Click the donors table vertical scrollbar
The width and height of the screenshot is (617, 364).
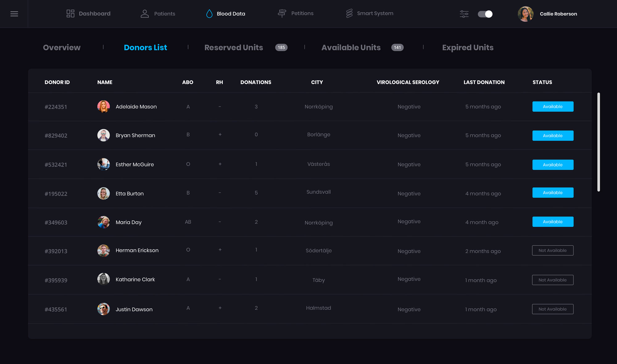598,142
